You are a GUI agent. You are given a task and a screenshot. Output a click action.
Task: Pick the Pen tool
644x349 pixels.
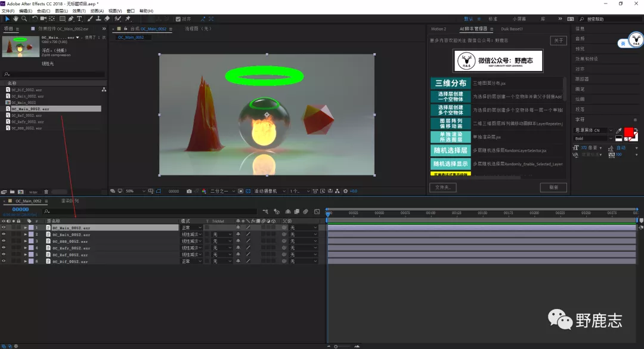(70, 19)
